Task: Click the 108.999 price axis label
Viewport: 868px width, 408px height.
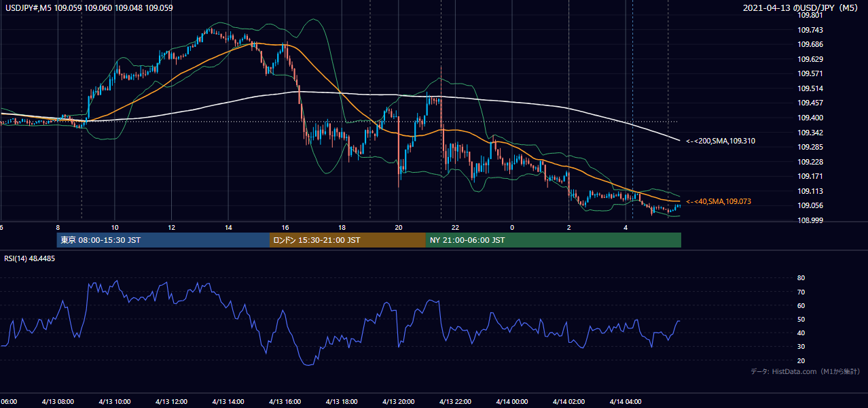Action: tap(810, 220)
